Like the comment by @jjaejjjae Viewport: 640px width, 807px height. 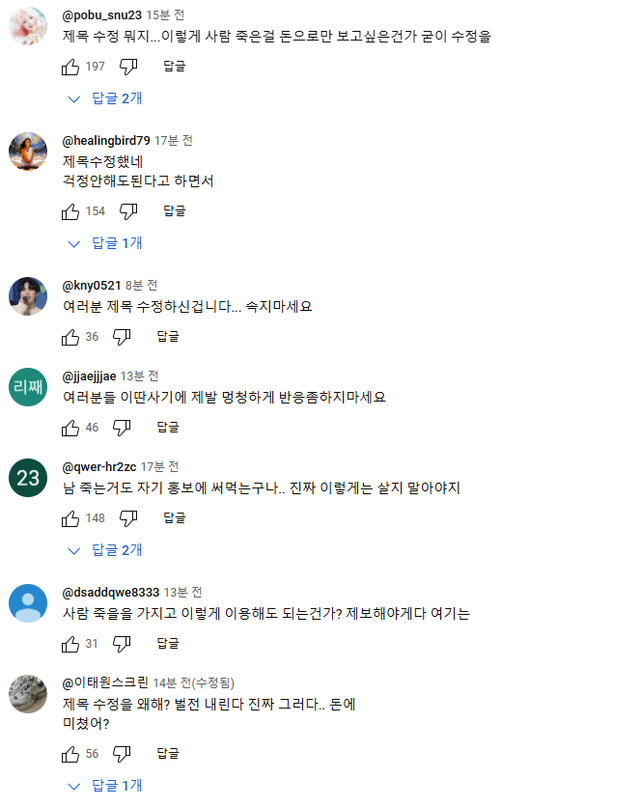point(71,428)
